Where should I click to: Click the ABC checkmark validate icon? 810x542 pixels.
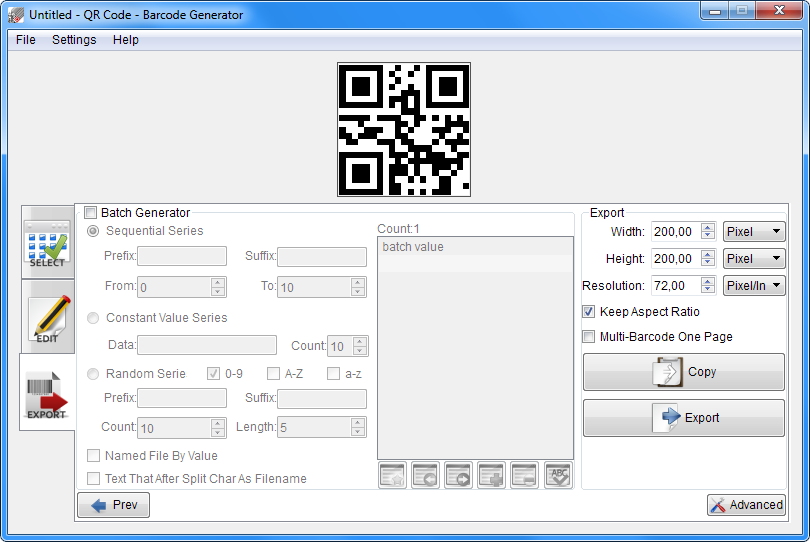coord(558,475)
